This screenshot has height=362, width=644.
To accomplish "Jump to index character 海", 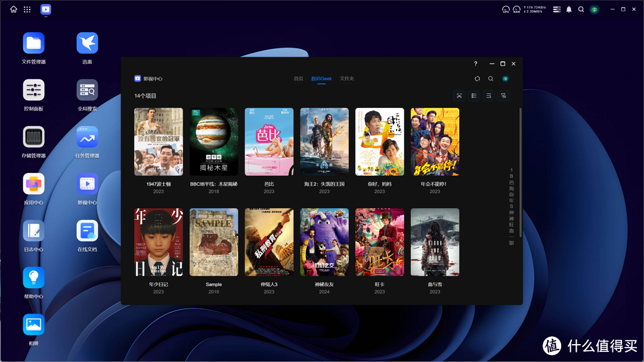I will tap(512, 188).
